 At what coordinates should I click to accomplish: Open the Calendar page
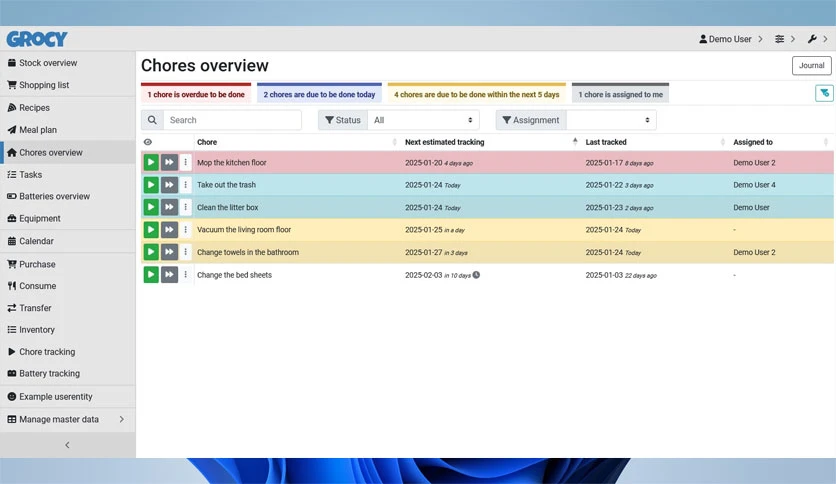pos(67,241)
